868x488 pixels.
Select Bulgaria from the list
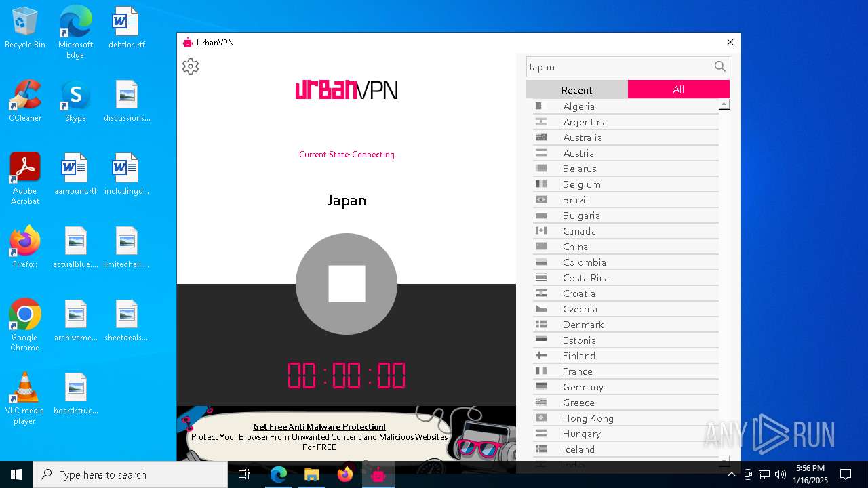[626, 216]
